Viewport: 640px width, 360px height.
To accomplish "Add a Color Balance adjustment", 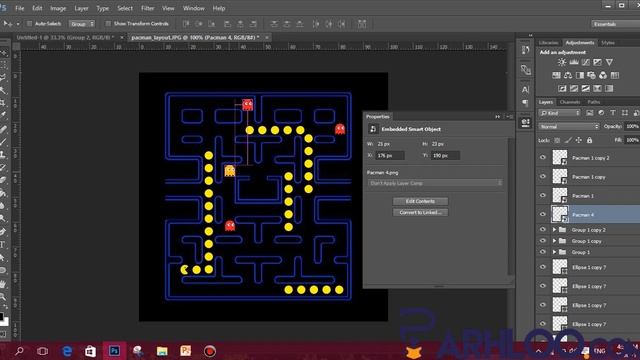I will (568, 75).
